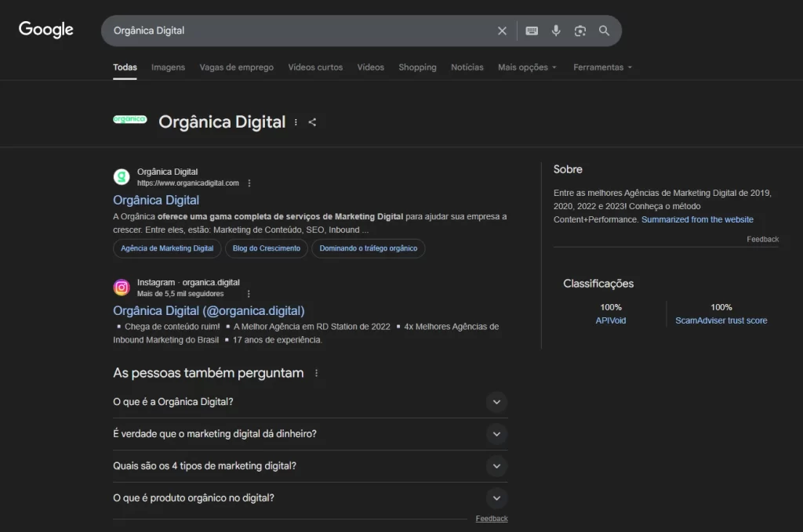The width and height of the screenshot is (803, 532).
Task: Switch to the Notícias tab
Action: (x=467, y=67)
